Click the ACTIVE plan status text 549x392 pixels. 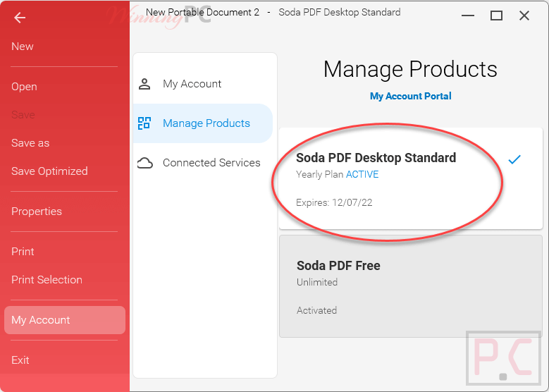[x=362, y=174]
